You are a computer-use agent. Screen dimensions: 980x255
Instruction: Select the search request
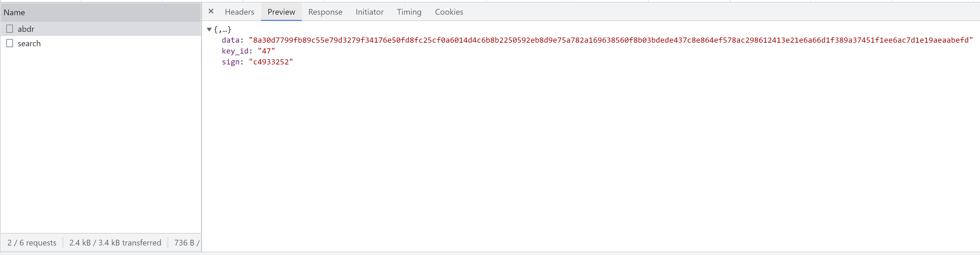tap(29, 43)
